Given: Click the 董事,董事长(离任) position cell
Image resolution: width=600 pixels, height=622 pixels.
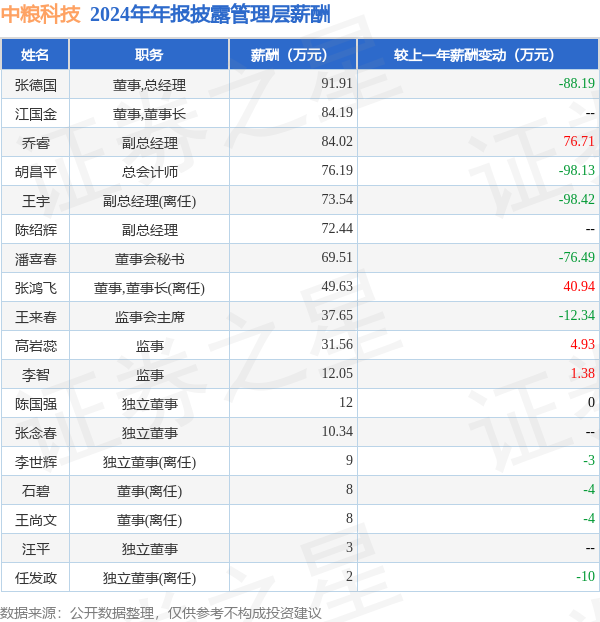Looking at the screenshot, I should 149,288.
